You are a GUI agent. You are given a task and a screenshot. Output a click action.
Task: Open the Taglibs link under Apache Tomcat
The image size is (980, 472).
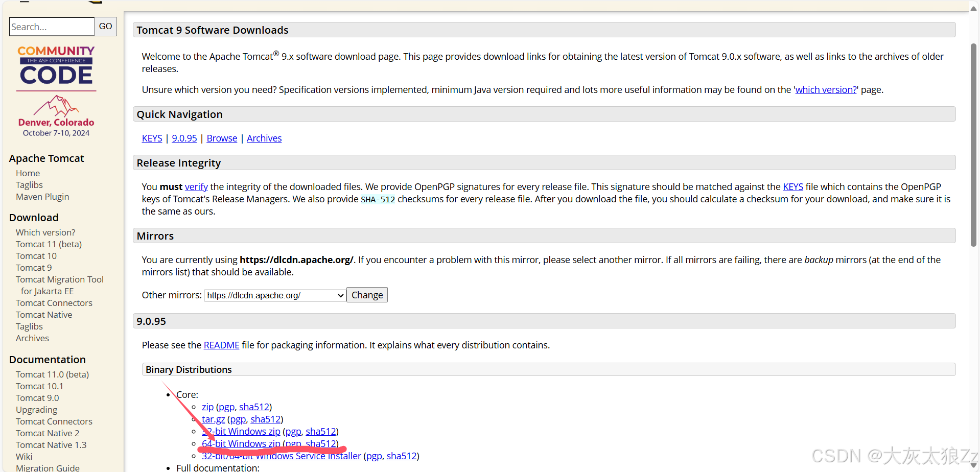29,185
